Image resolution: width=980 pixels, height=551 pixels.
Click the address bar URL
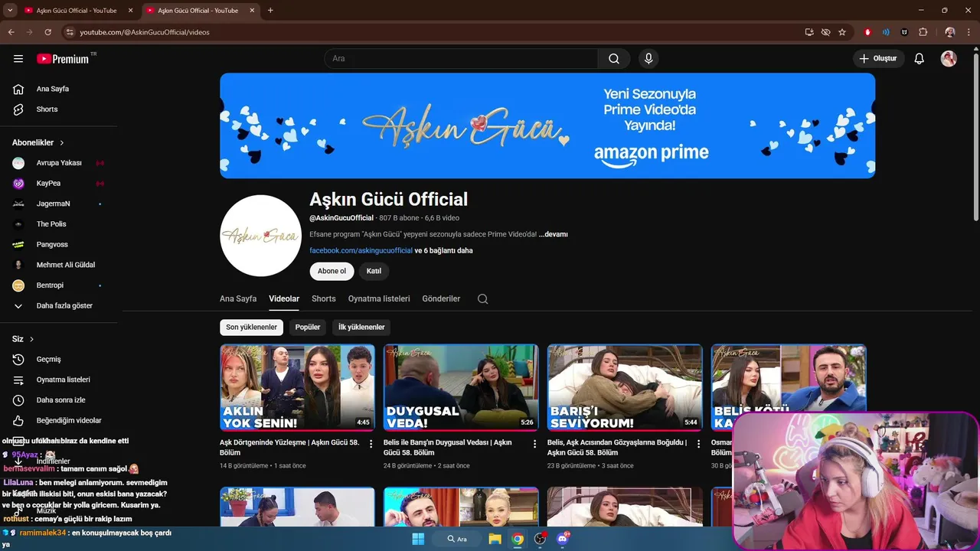point(145,32)
